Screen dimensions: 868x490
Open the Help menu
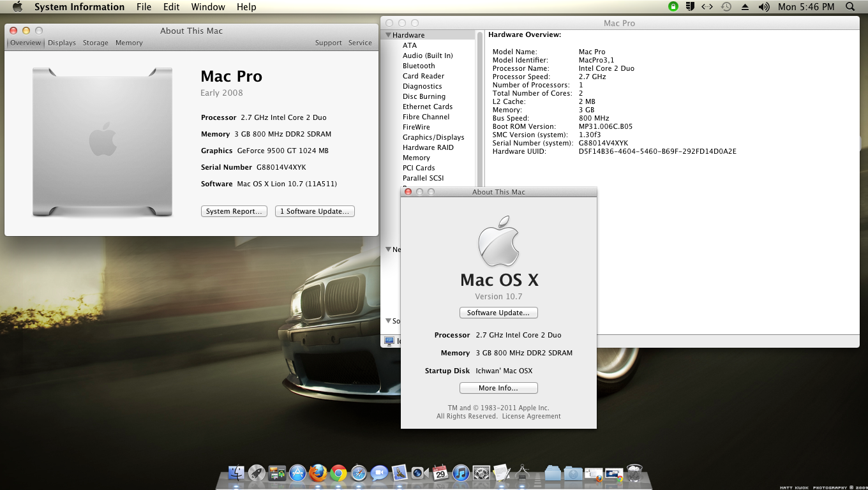(246, 7)
